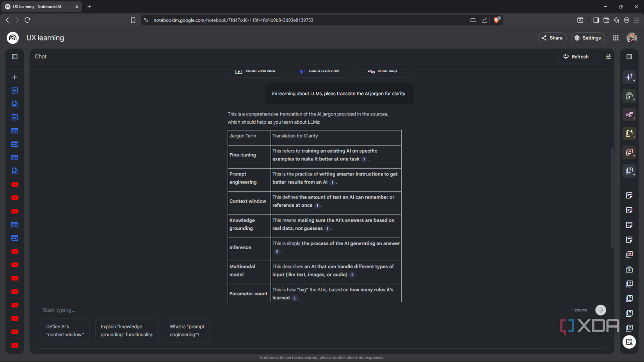The height and width of the screenshot is (362, 644).
Task: Click the notebook title UX learning
Action: coord(45,38)
